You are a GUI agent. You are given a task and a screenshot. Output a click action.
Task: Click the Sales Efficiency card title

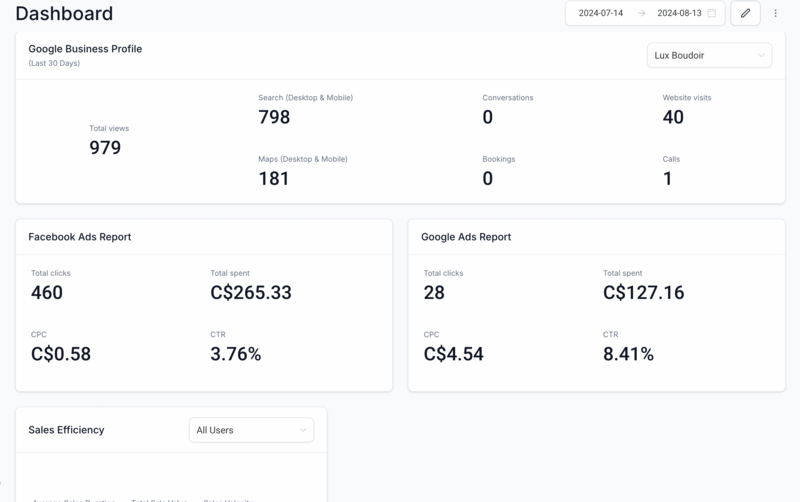coord(66,430)
